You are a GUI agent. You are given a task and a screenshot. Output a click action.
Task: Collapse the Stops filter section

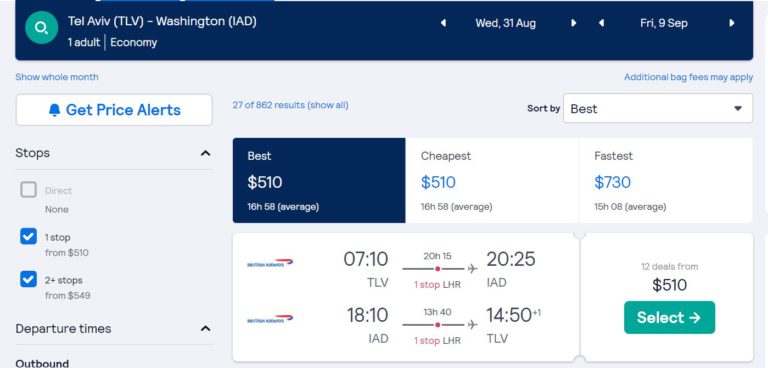[x=206, y=153]
